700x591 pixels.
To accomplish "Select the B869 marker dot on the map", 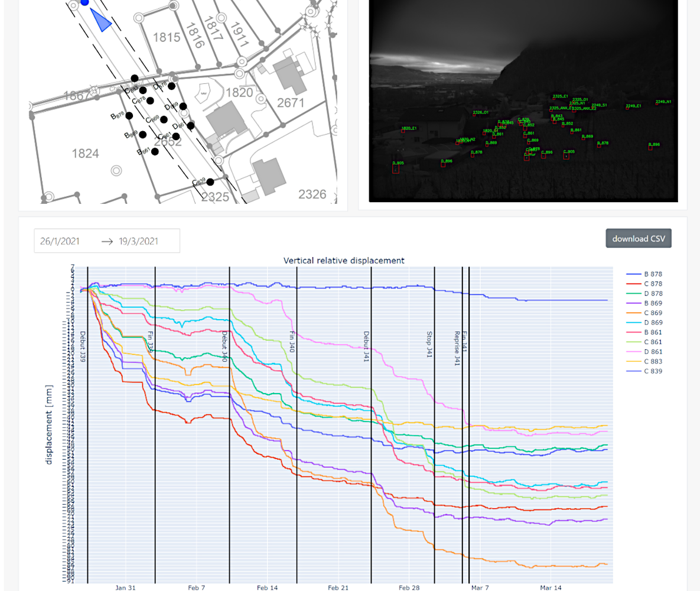I will pos(143,135).
